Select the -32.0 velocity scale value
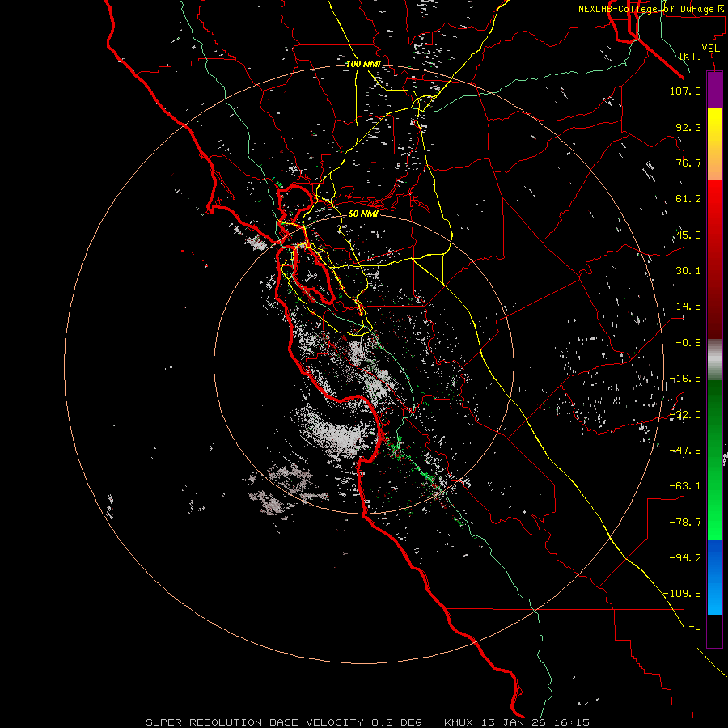Image resolution: width=728 pixels, height=728 pixels. [x=685, y=415]
